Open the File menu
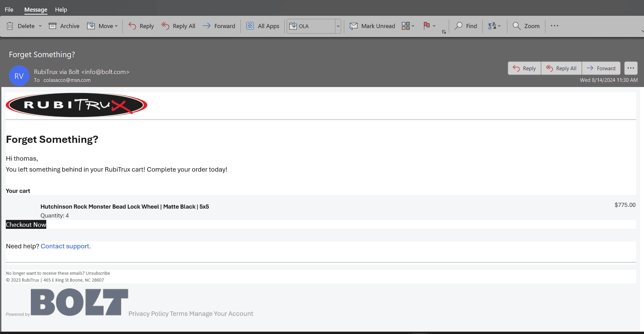Image resolution: width=644 pixels, height=334 pixels. [x=9, y=10]
